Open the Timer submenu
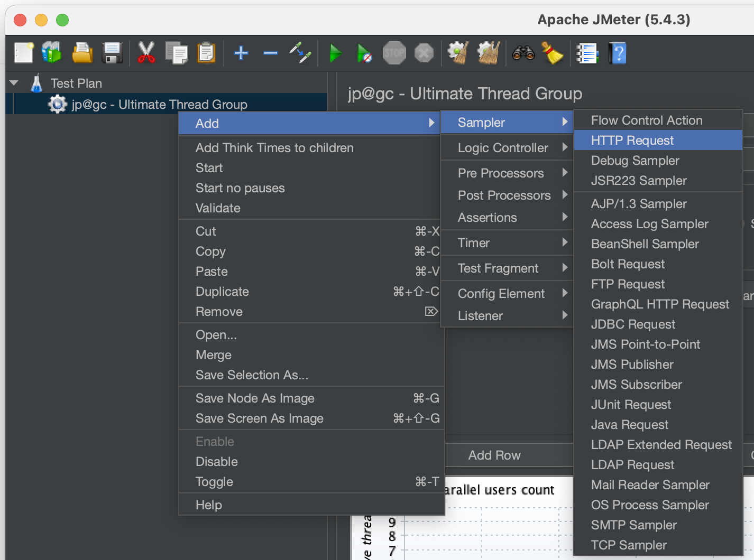This screenshot has height=560, width=754. click(x=507, y=243)
